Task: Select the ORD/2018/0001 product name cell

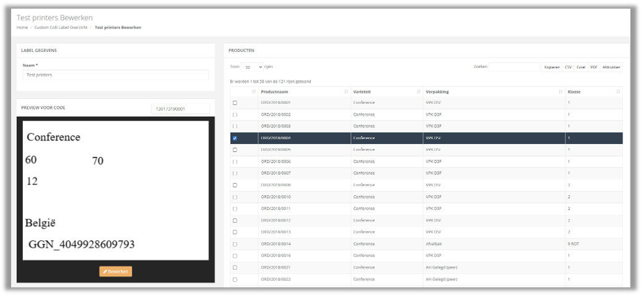Action: 304,103
